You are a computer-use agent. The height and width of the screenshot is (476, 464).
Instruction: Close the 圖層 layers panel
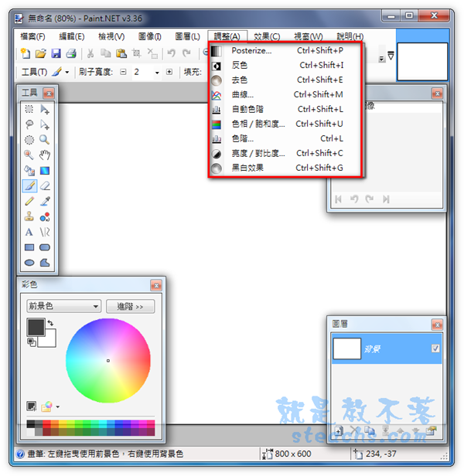click(437, 325)
